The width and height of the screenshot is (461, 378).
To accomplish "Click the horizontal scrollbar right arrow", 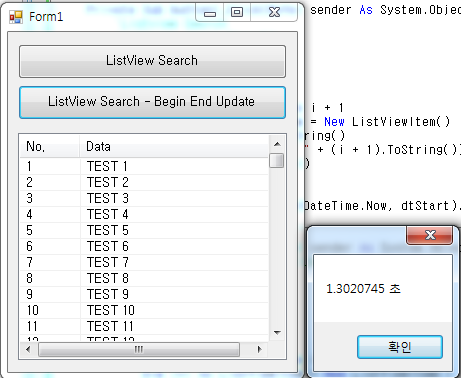I will 259,349.
